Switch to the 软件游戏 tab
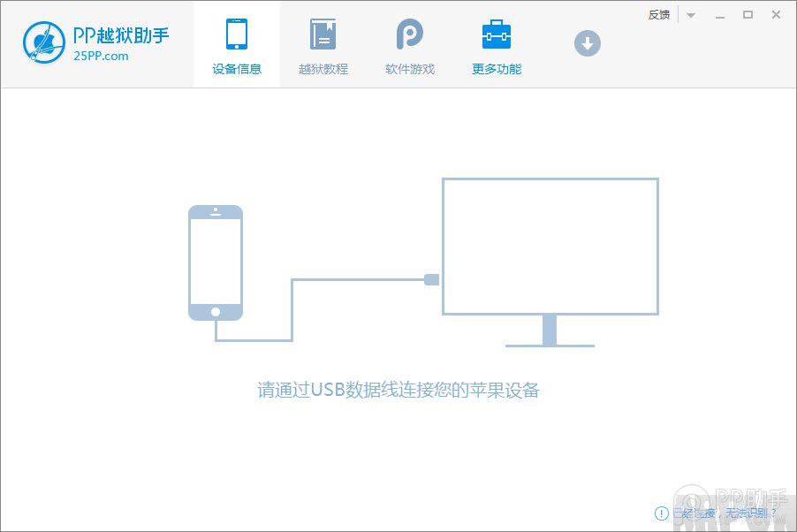 408,44
